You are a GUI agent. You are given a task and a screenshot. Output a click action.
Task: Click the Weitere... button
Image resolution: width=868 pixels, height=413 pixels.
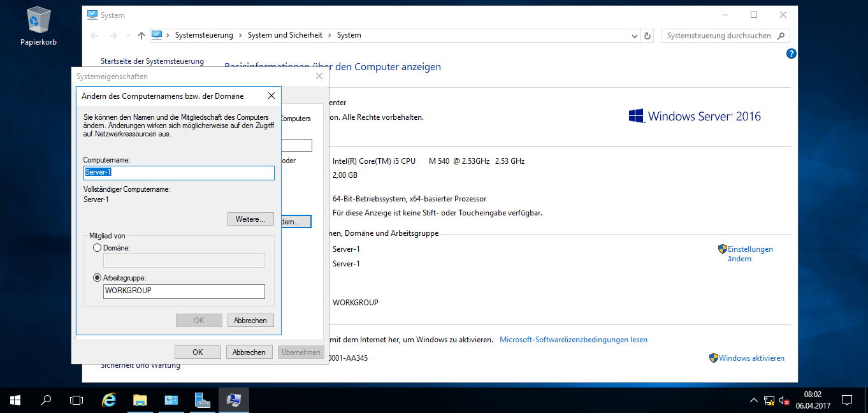point(250,219)
